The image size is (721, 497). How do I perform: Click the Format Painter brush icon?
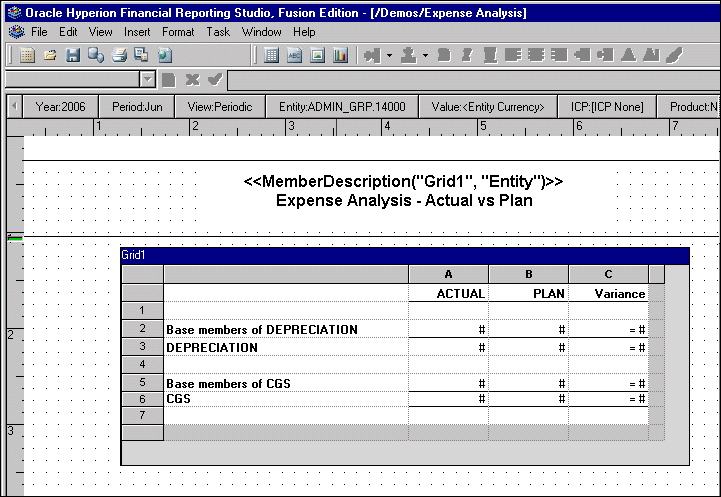[675, 56]
